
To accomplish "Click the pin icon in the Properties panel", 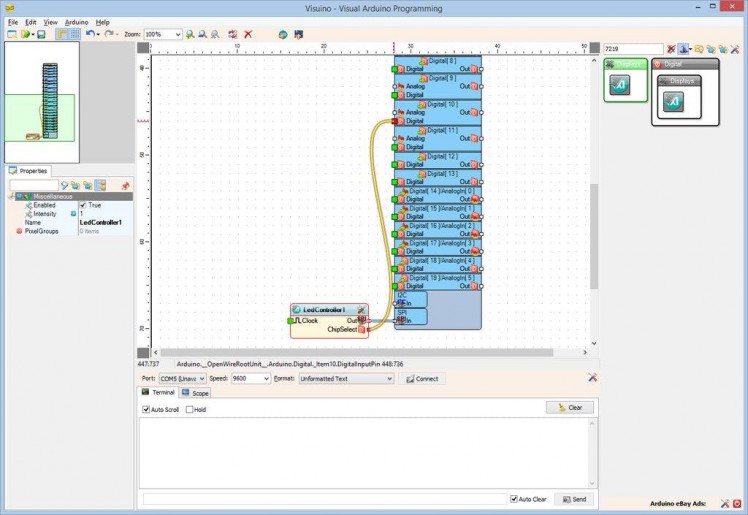I will 125,185.
